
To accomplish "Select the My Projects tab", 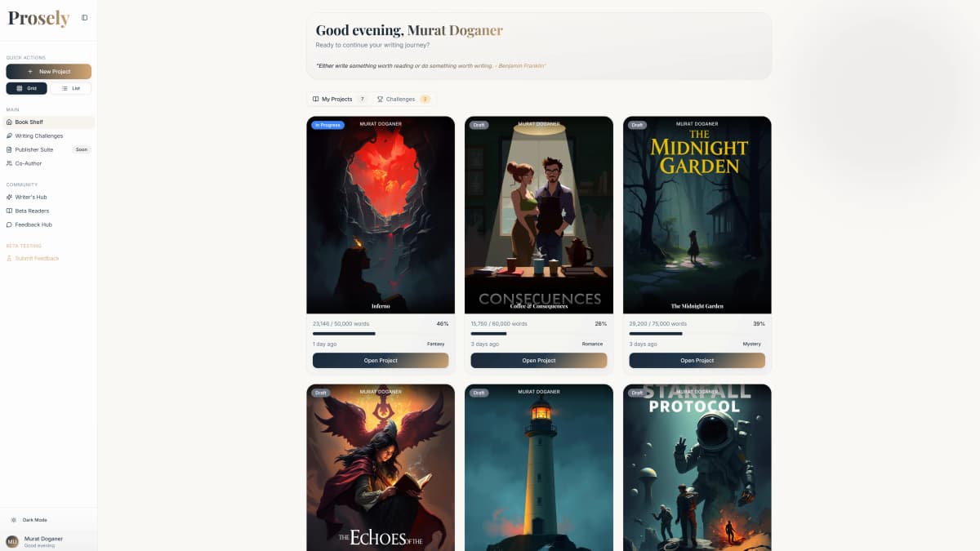I will pyautogui.click(x=338, y=98).
